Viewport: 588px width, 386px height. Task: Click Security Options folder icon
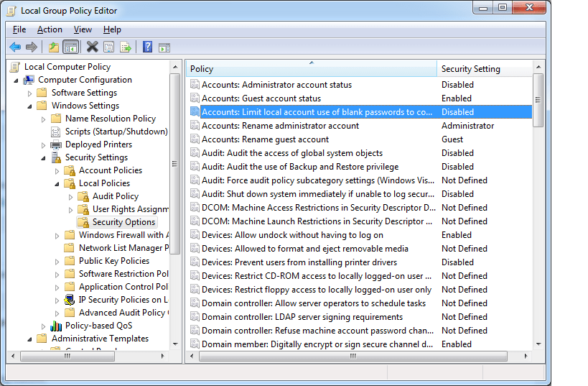pyautogui.click(x=83, y=222)
